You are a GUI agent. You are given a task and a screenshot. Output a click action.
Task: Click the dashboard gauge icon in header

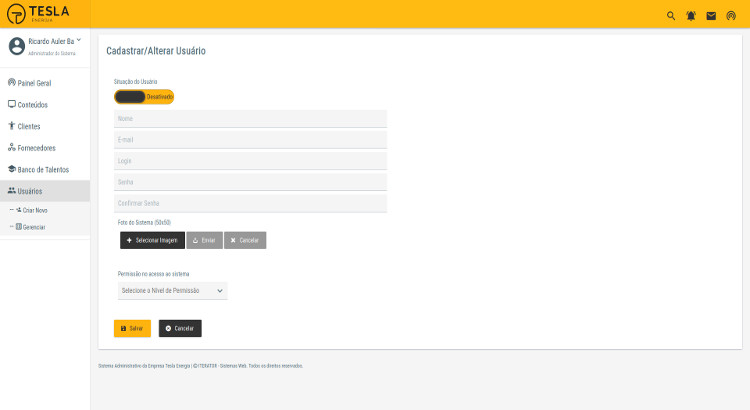click(x=731, y=16)
